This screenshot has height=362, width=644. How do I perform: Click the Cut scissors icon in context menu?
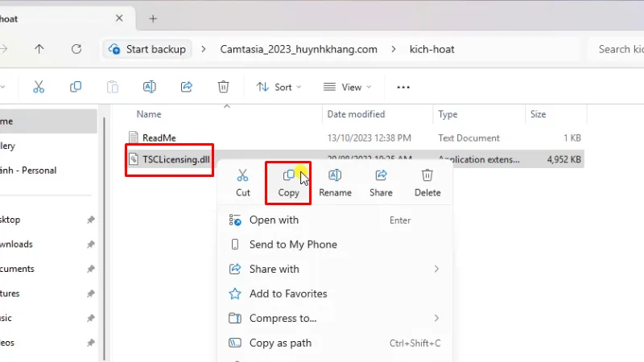pos(243,175)
